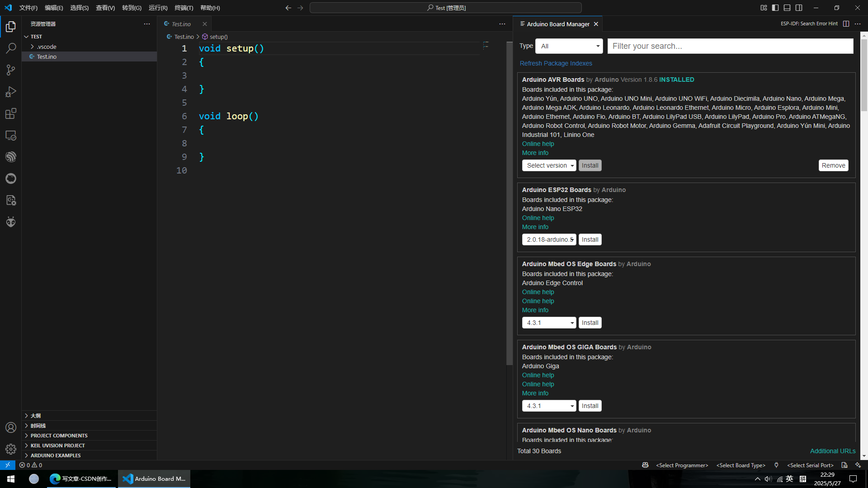The image size is (868, 488).
Task: Remove the Arduino AVR Boards package
Action: click(833, 165)
